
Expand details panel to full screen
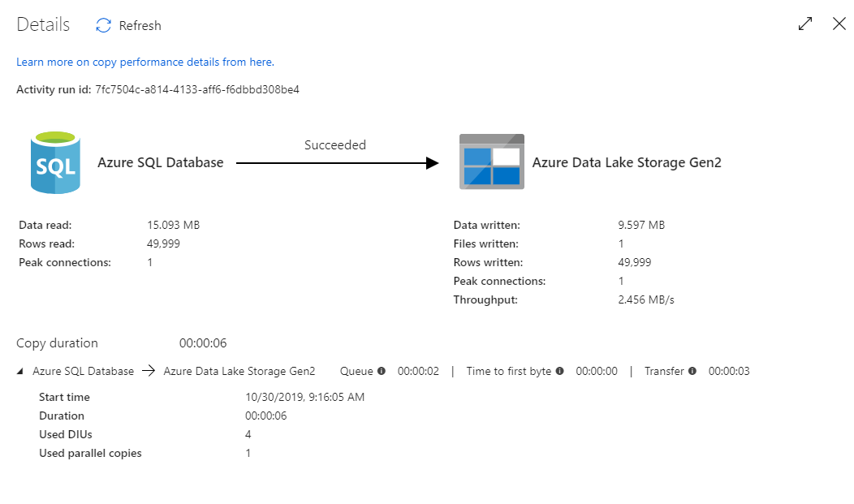tap(805, 24)
